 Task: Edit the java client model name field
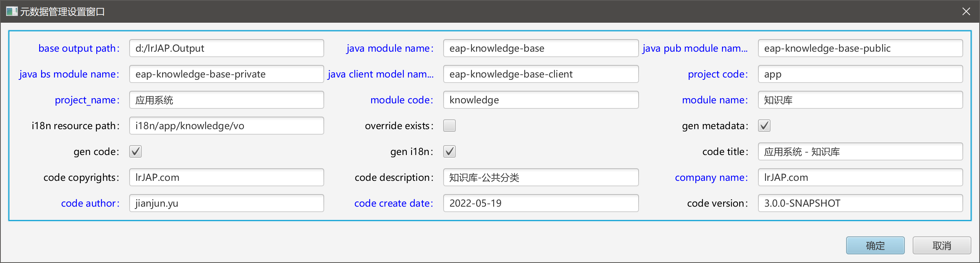coord(541,74)
